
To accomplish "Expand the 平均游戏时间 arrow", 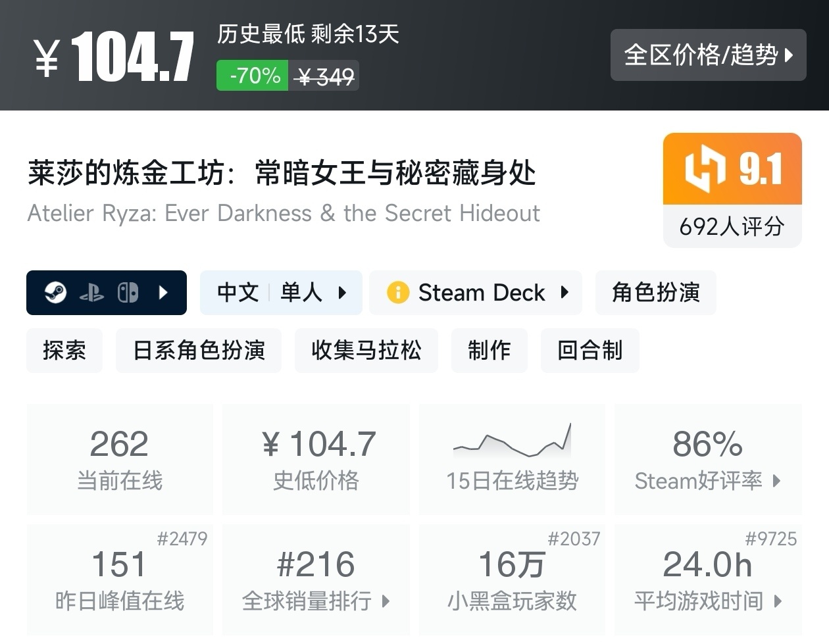I will point(778,601).
